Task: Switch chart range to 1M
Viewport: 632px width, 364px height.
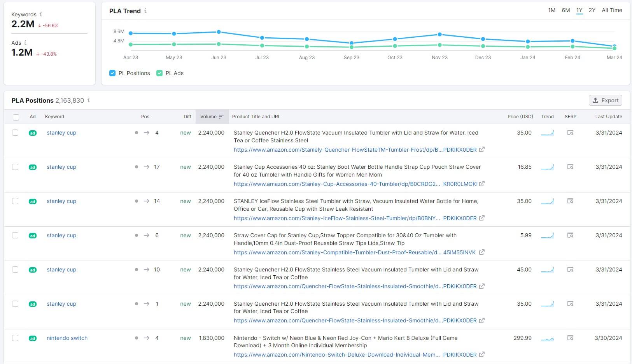Action: (551, 10)
